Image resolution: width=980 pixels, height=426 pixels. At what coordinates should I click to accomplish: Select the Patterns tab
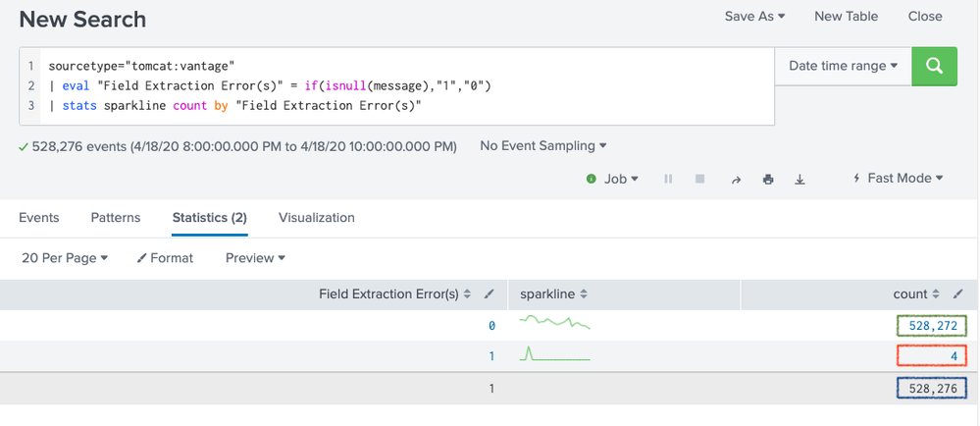115,217
